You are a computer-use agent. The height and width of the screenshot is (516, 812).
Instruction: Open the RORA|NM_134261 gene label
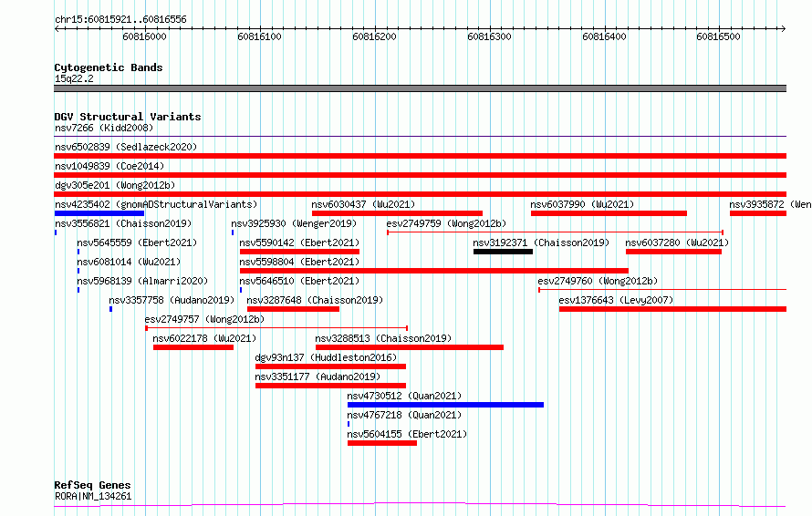tap(93, 496)
